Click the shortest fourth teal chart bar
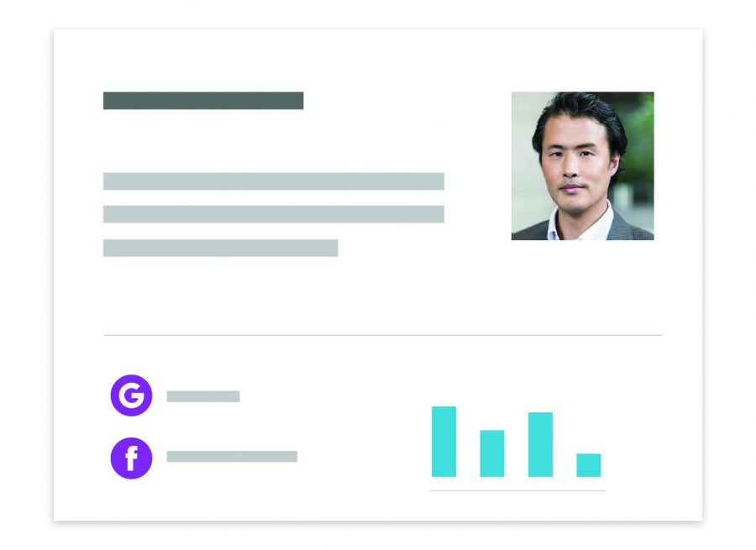 pyautogui.click(x=588, y=465)
